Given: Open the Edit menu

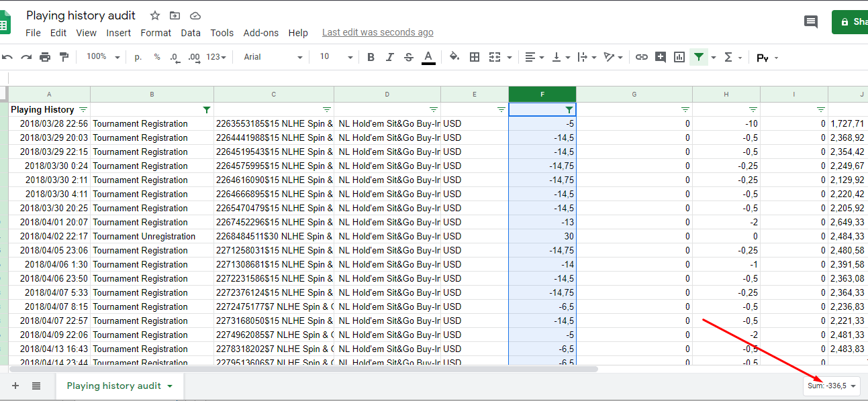Looking at the screenshot, I should coord(58,33).
